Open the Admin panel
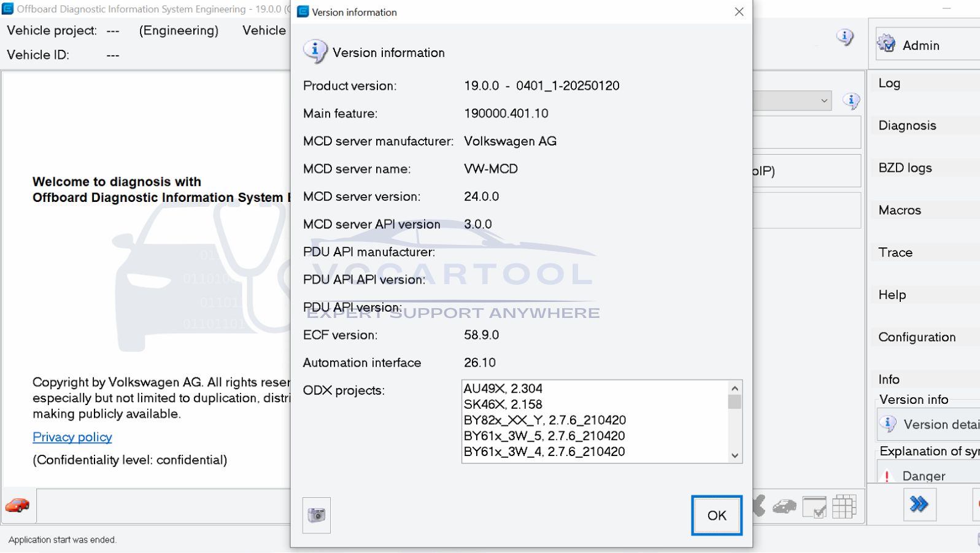 coord(927,45)
